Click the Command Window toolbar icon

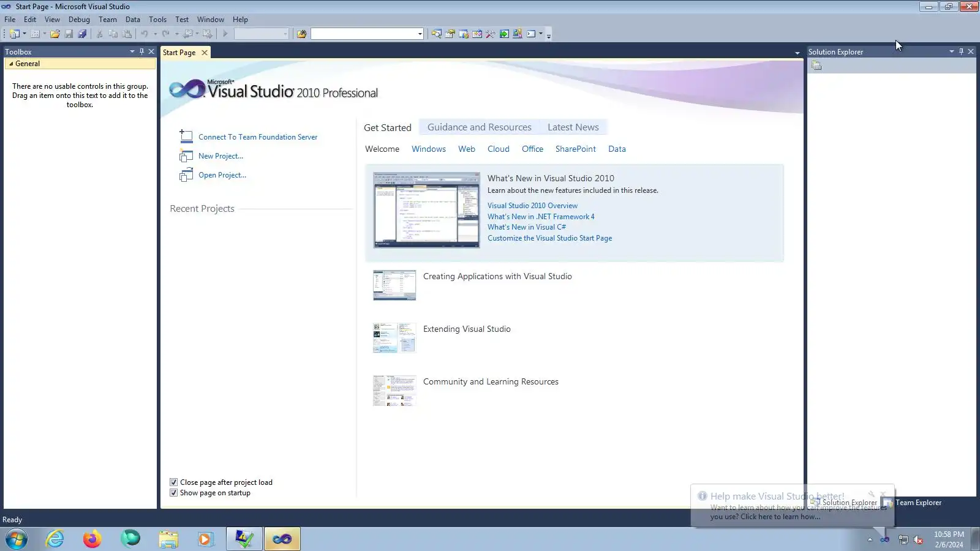pyautogui.click(x=531, y=34)
